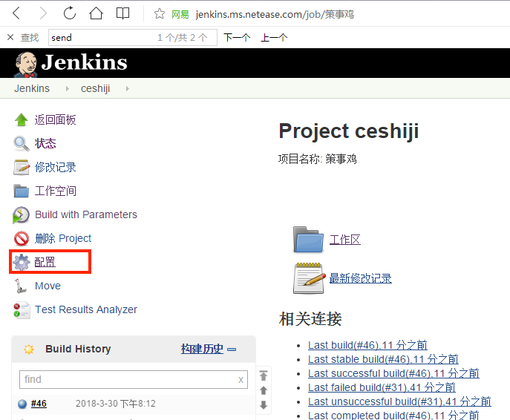
Task: Go back with browser back arrow
Action: click(x=16, y=13)
